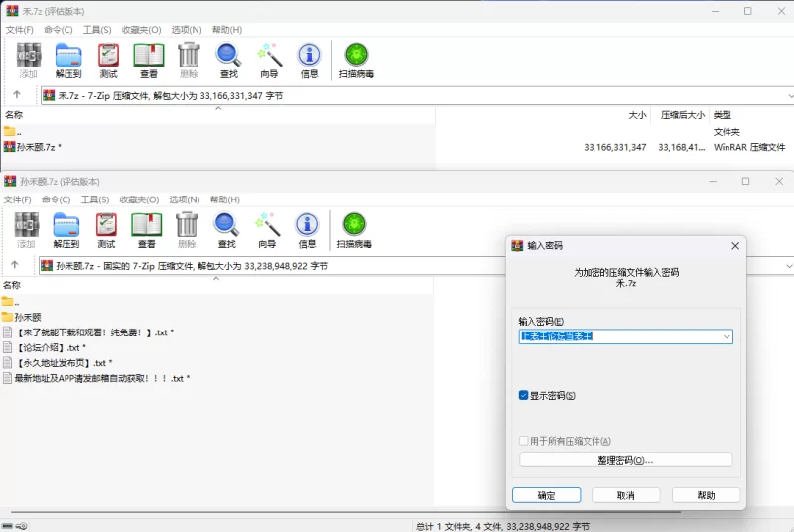Click 查看 icon in top 禾.7z window
The height and width of the screenshot is (532, 794).
click(x=148, y=61)
